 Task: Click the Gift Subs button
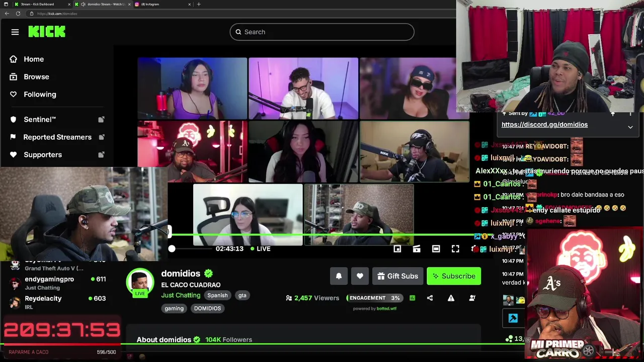397,276
